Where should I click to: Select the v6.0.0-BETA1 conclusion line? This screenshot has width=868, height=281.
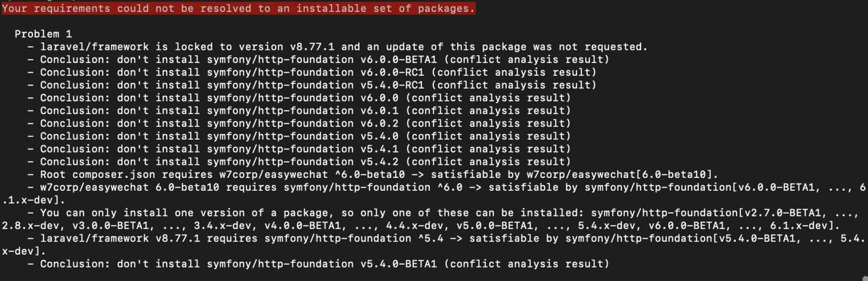coord(324,59)
